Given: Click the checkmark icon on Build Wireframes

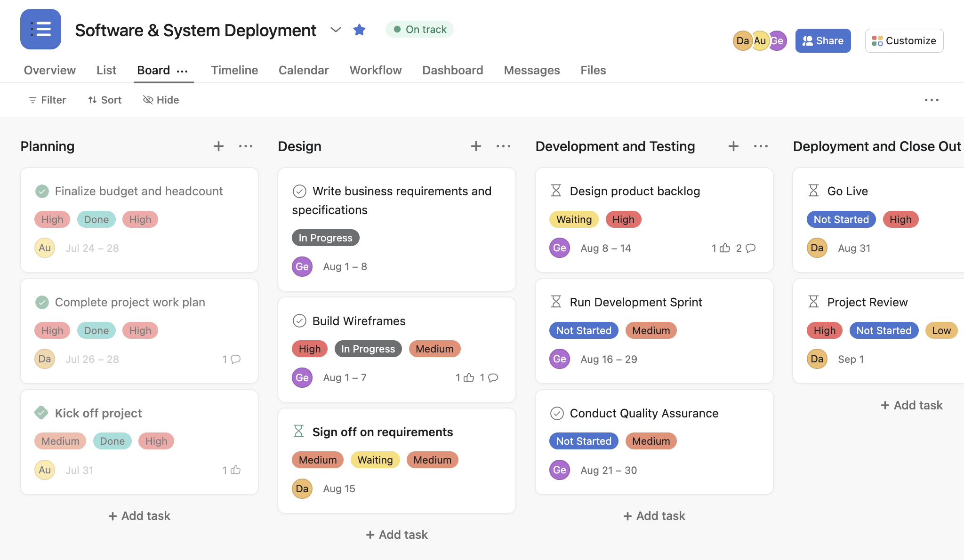Looking at the screenshot, I should [x=299, y=320].
